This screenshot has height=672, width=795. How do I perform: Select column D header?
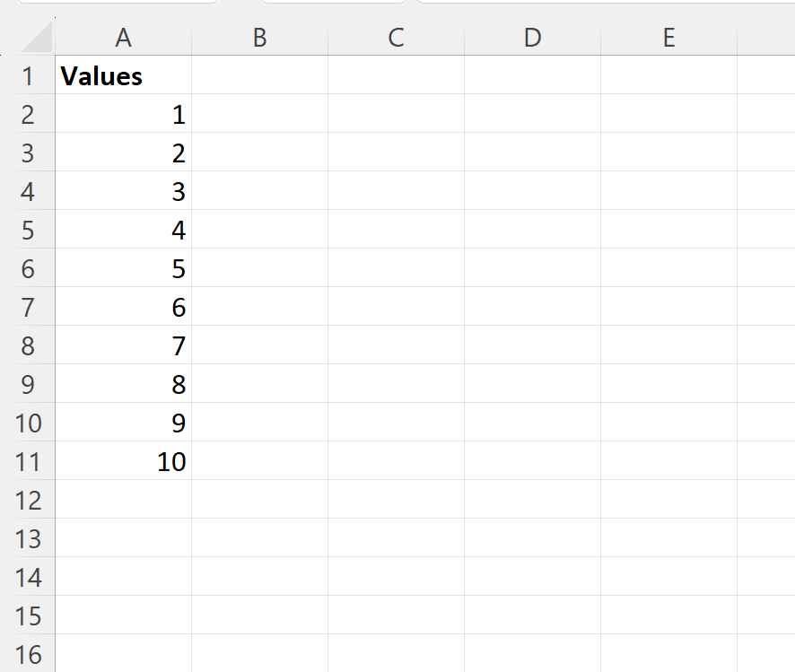click(x=532, y=38)
